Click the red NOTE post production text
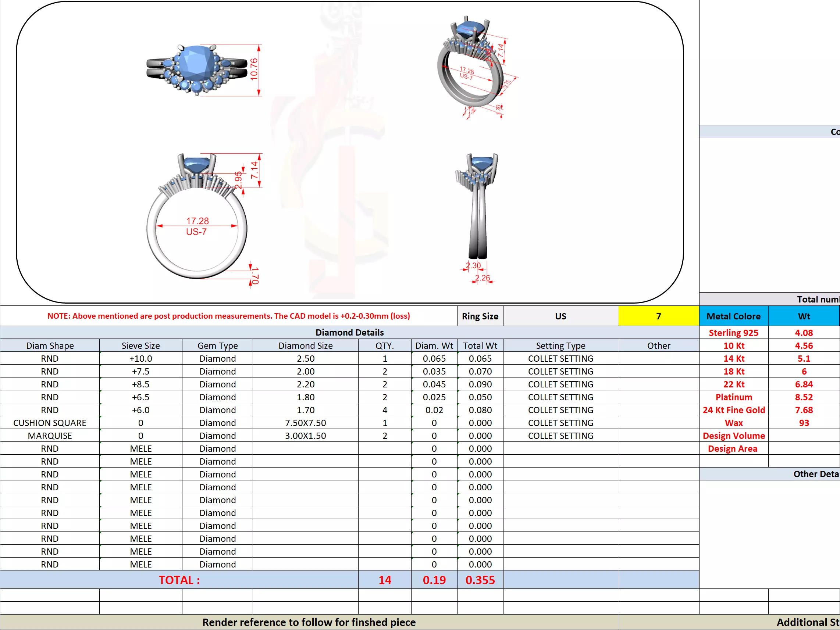The image size is (840, 630). (x=228, y=316)
